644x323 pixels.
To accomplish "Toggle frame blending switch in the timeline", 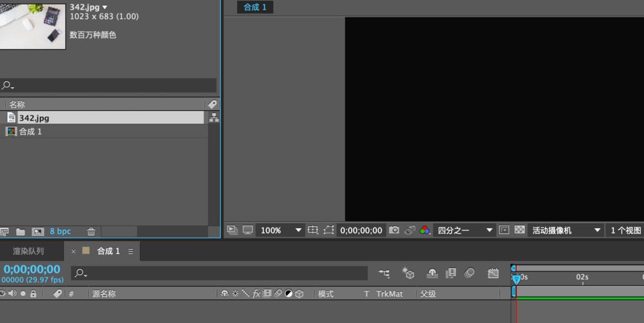I will pyautogui.click(x=451, y=273).
